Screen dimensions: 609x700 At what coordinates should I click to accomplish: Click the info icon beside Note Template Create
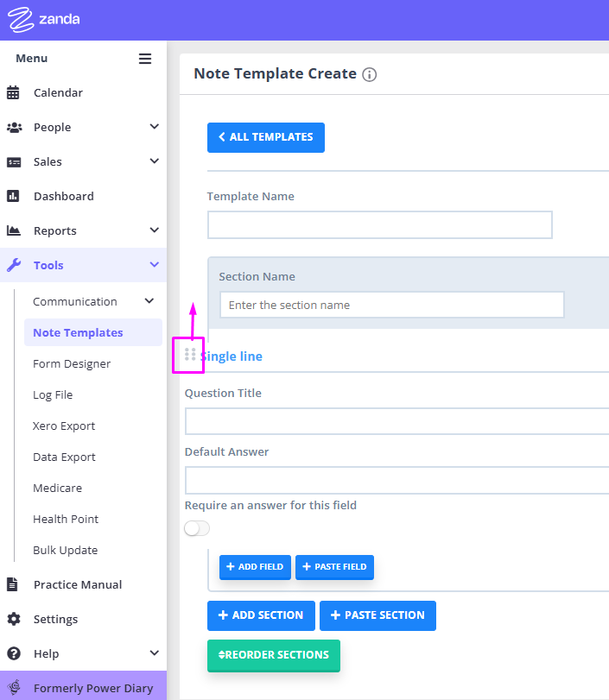coord(370,75)
